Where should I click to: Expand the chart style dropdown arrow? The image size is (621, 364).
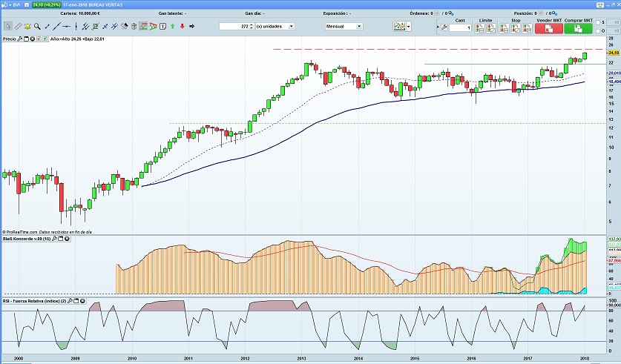408,26
